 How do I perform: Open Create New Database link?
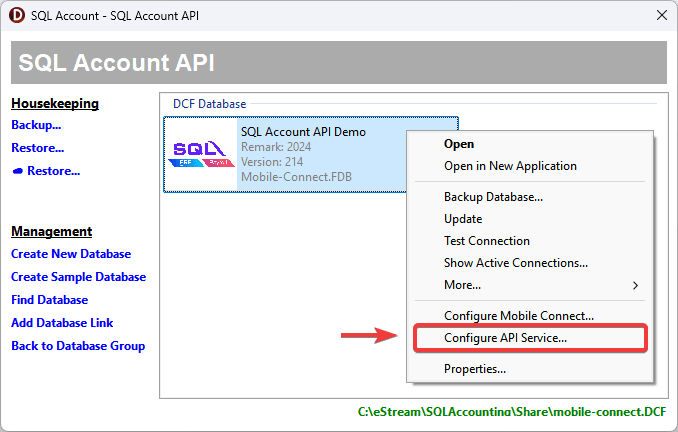pyautogui.click(x=71, y=254)
